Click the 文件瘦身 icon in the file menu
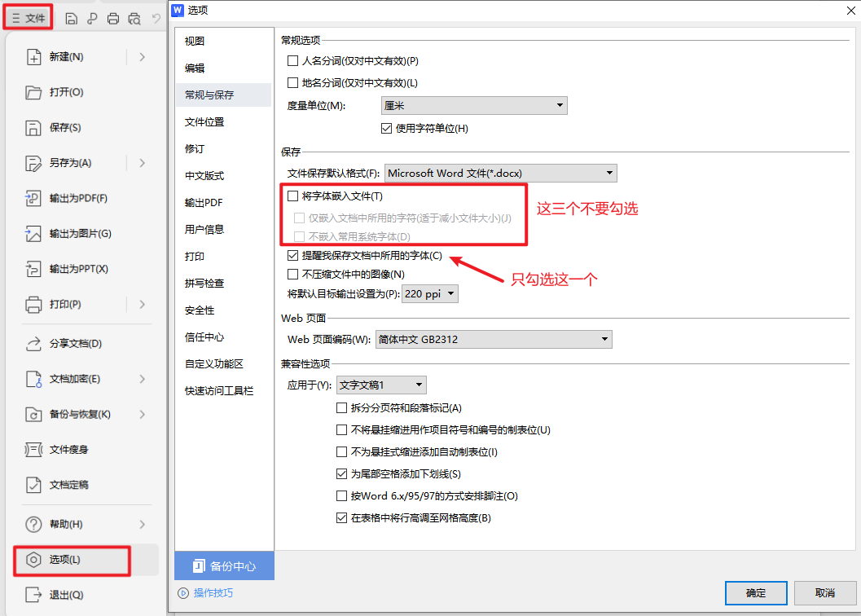861x616 pixels. coord(33,449)
